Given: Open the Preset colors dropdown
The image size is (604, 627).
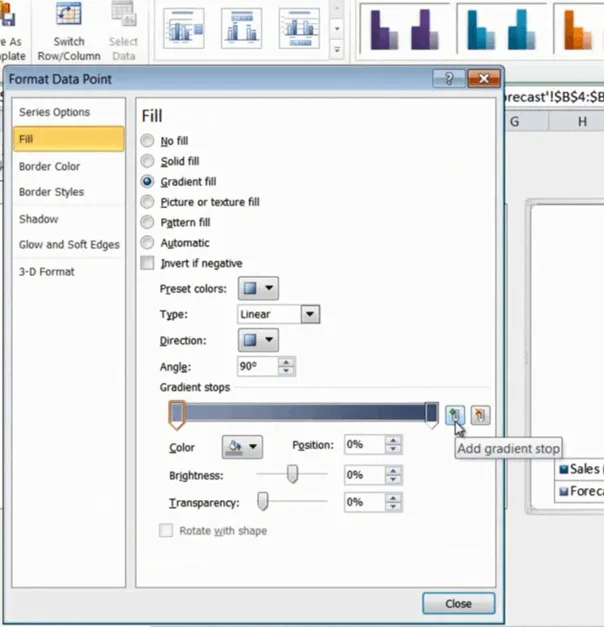Looking at the screenshot, I should click(258, 288).
